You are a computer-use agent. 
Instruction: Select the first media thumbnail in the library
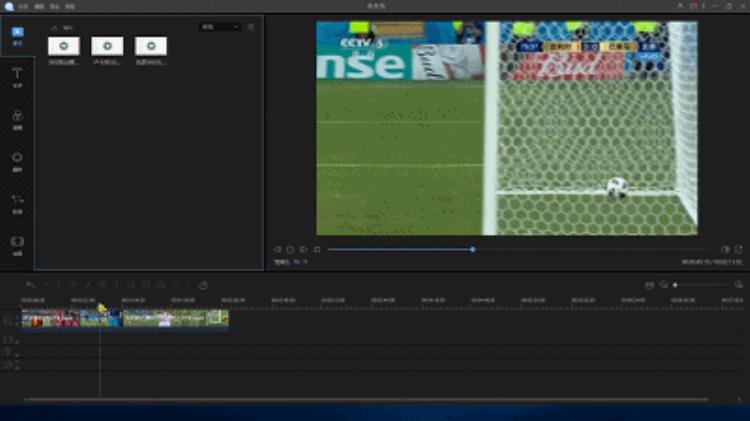click(64, 46)
